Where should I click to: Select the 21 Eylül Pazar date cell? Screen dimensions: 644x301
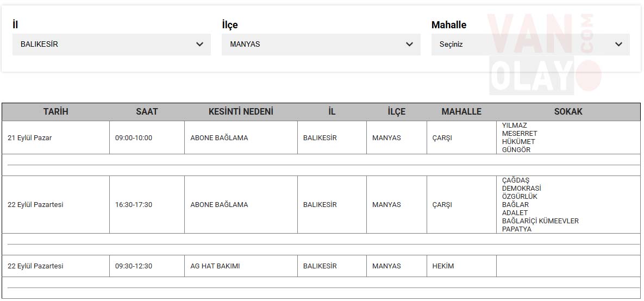coord(56,137)
